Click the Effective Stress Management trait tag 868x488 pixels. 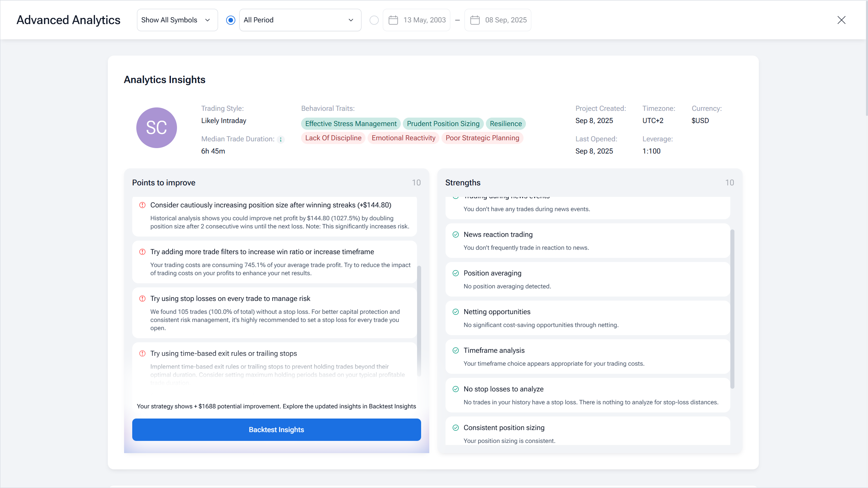[x=351, y=124]
